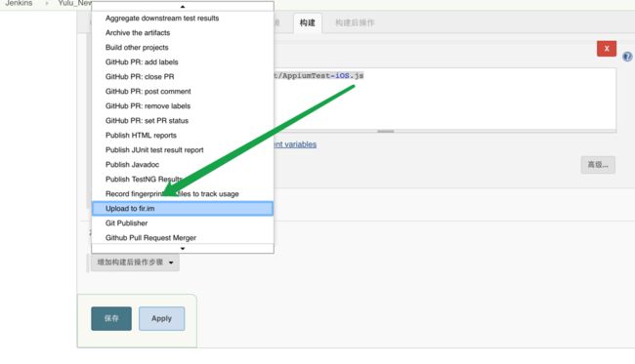This screenshot has width=635, height=364.
Task: Click the text area resize handle
Action: 386,131
